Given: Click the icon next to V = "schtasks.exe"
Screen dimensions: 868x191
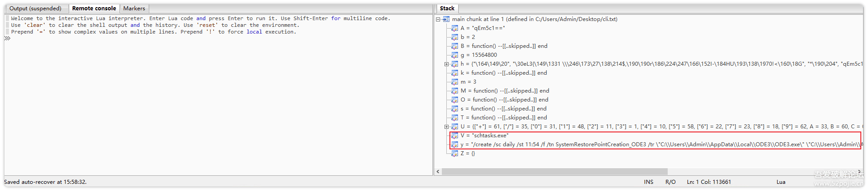Looking at the screenshot, I should point(454,136).
